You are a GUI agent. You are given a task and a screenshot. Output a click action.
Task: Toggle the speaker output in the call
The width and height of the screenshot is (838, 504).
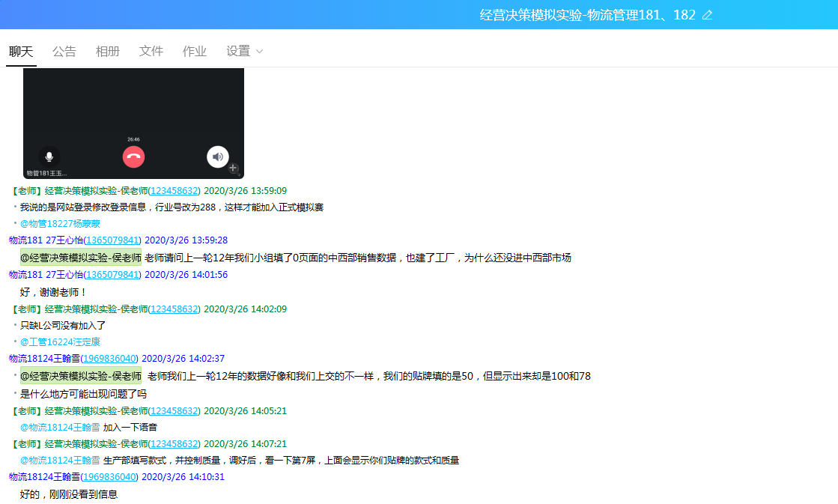(217, 157)
